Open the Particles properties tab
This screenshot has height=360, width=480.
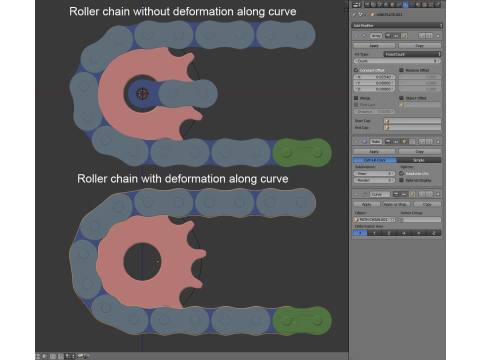click(x=431, y=5)
